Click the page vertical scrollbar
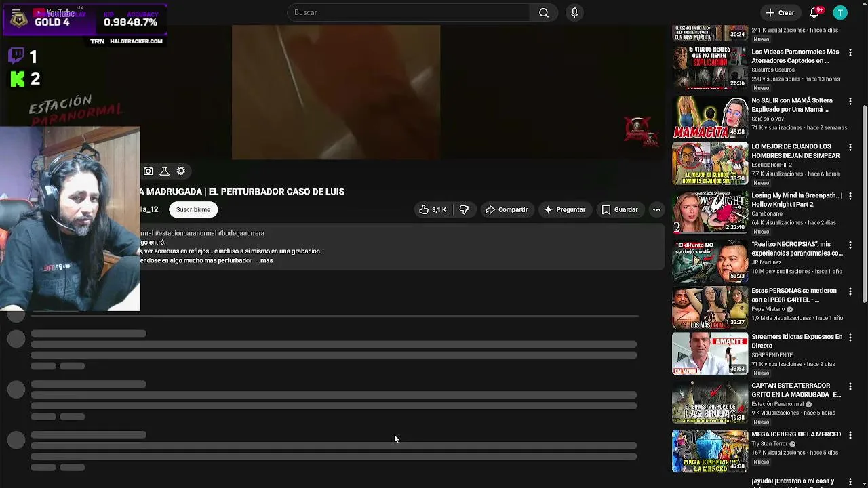This screenshot has height=488, width=868. [x=864, y=203]
